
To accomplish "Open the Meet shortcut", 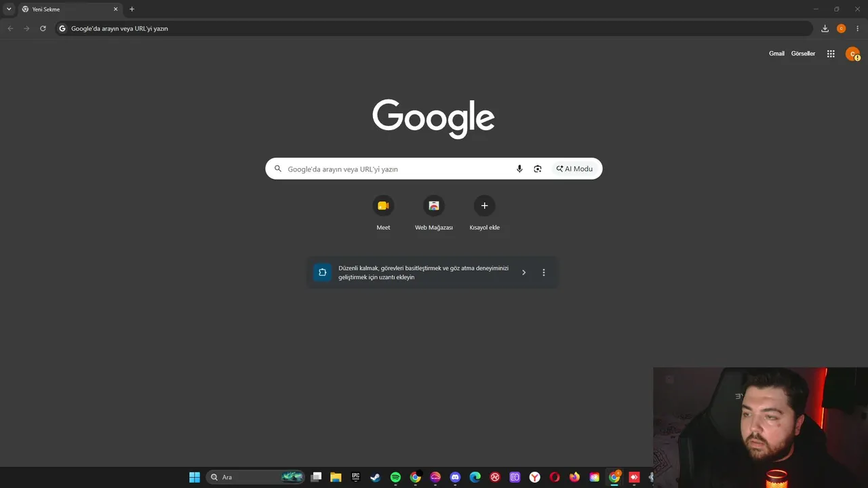I will [x=383, y=213].
